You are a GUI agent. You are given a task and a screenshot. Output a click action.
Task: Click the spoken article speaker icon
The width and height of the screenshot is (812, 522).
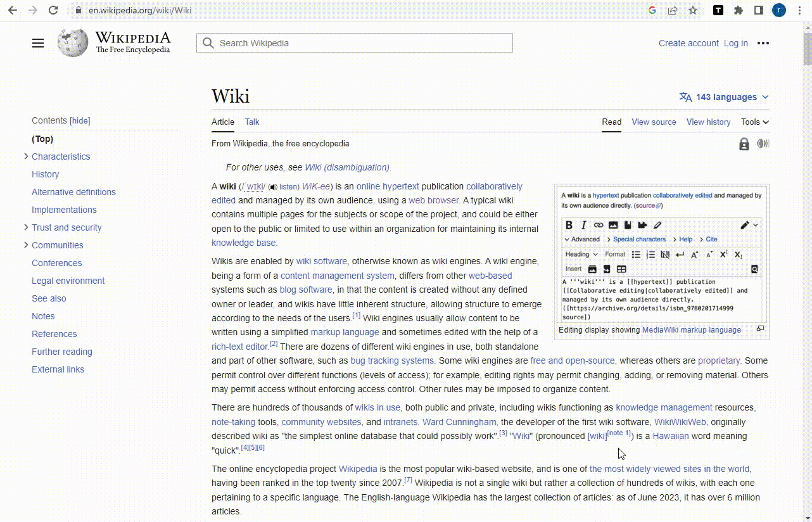point(763,144)
